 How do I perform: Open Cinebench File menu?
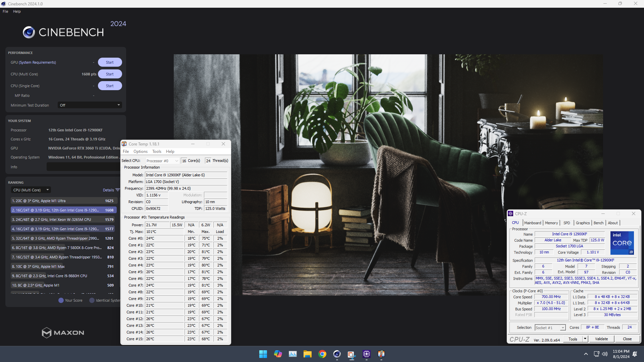5,11
